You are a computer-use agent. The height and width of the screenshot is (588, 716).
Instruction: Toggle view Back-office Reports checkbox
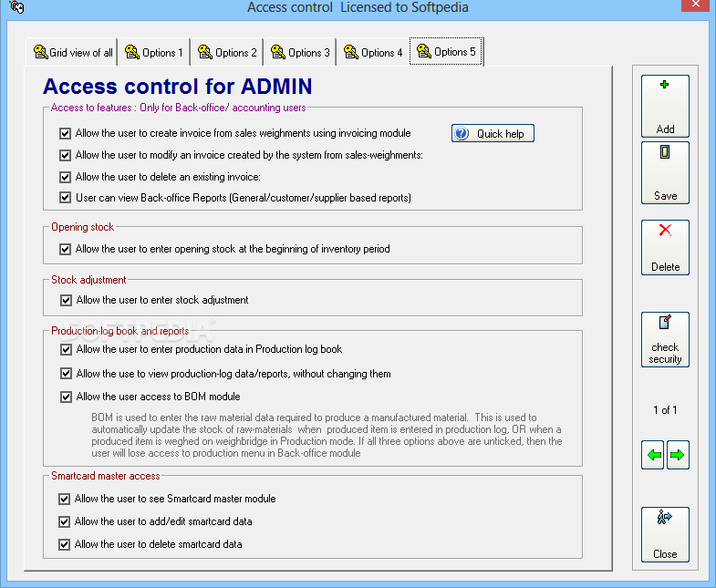point(65,198)
